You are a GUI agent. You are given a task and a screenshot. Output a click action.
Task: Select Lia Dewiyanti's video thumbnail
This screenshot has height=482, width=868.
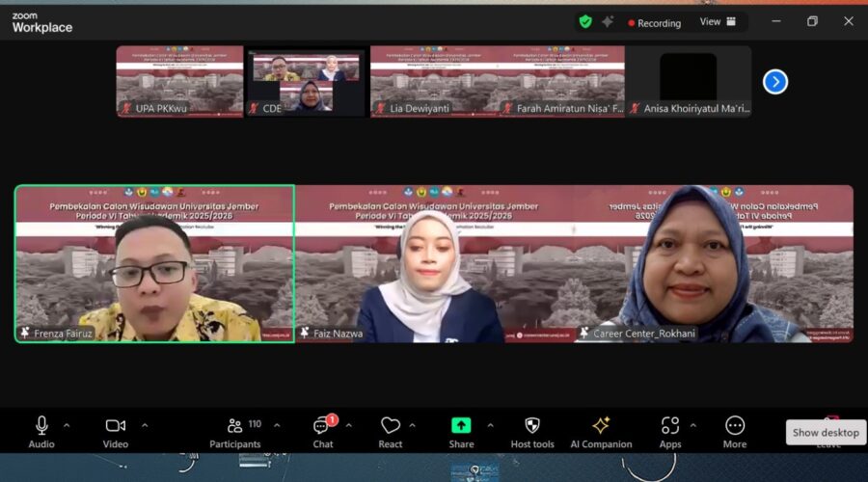pyautogui.click(x=434, y=82)
